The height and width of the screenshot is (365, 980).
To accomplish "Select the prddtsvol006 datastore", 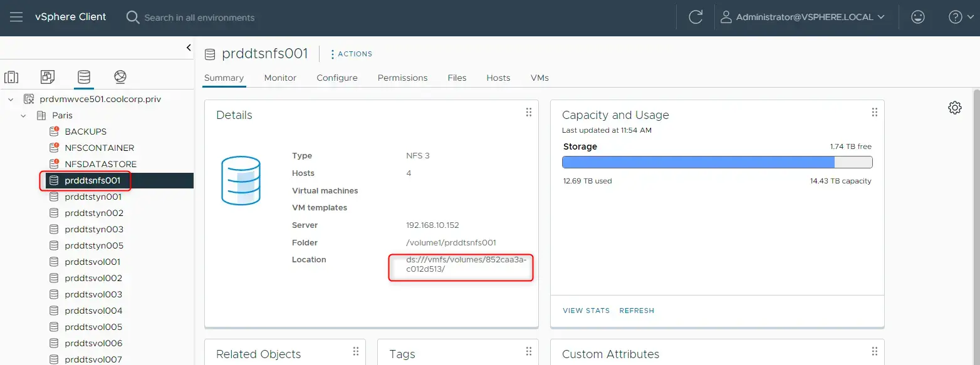I will tap(93, 343).
